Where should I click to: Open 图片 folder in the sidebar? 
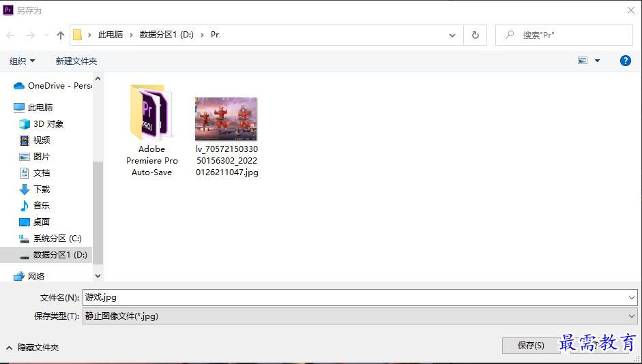35,157
